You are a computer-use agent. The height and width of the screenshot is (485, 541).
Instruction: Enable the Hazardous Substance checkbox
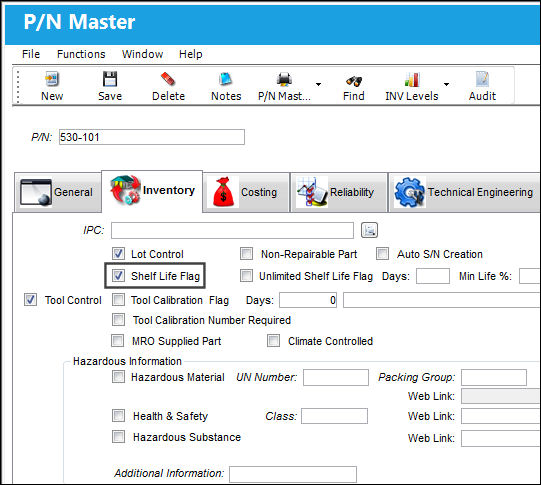(118, 437)
